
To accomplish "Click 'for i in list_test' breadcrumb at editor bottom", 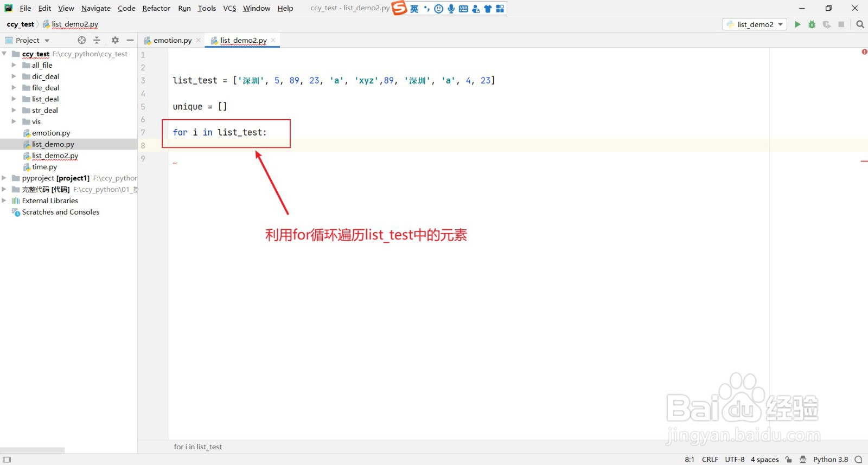I will 198,447.
